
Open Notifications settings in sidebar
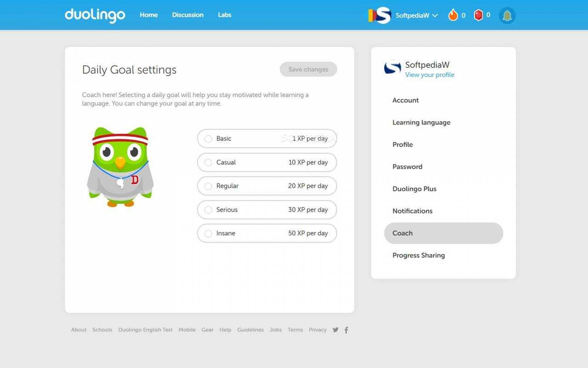pos(443,211)
